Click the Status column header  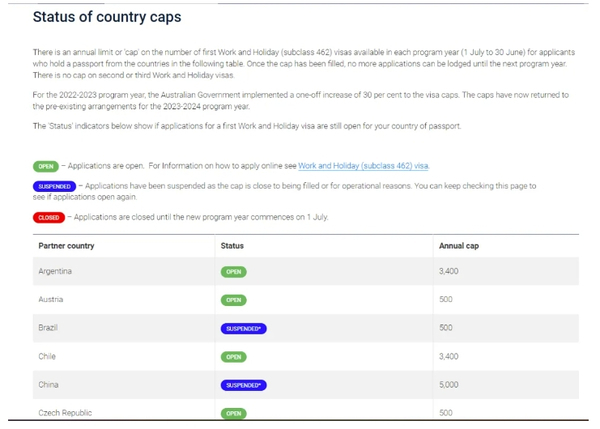pyautogui.click(x=232, y=246)
